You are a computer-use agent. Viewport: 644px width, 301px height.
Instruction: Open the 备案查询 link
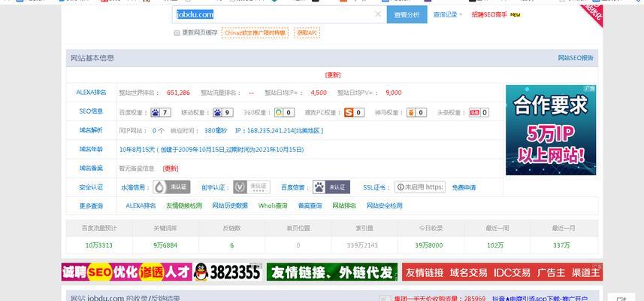click(310, 205)
